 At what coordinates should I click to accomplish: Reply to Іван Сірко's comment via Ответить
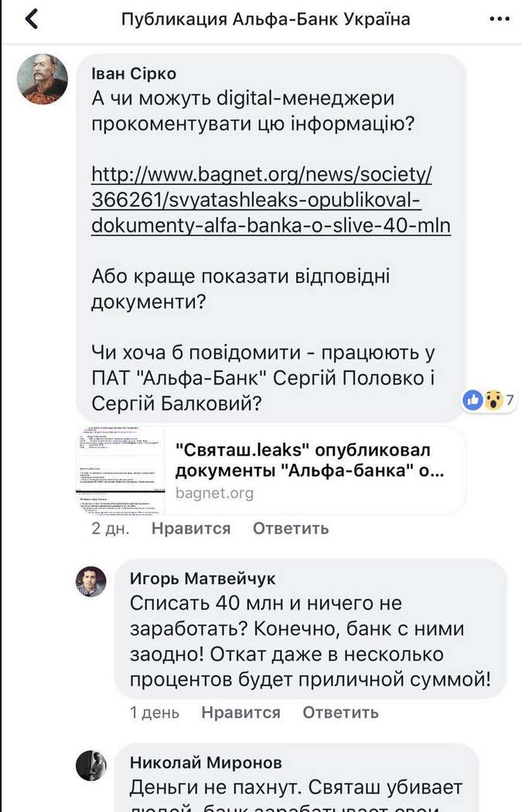coord(291,528)
